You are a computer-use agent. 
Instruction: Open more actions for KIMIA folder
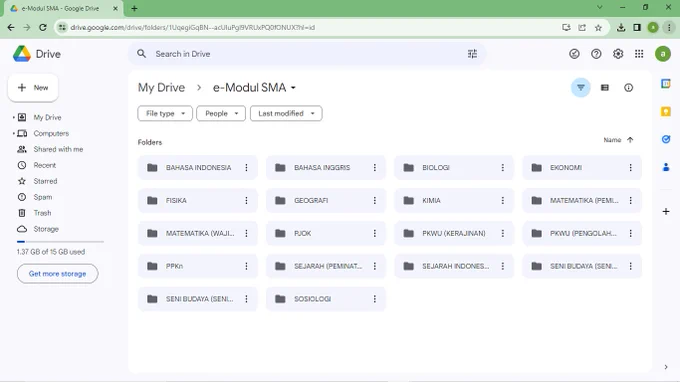point(503,200)
